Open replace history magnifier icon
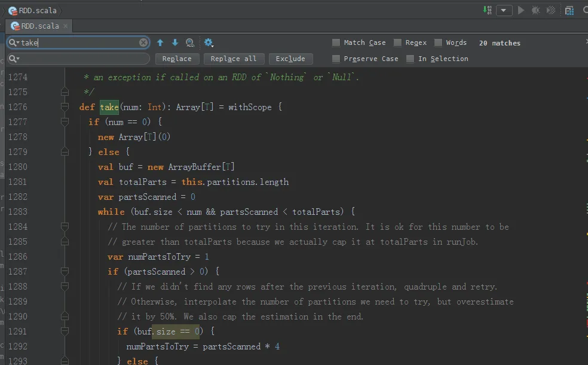The height and width of the screenshot is (365, 588). coord(14,59)
